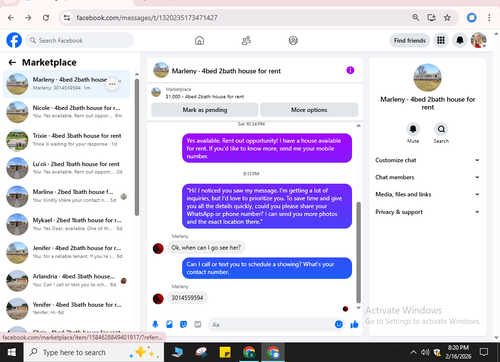Open the Arlandria 4bed 3bath conversation
The height and width of the screenshot is (362, 500).
click(67, 281)
